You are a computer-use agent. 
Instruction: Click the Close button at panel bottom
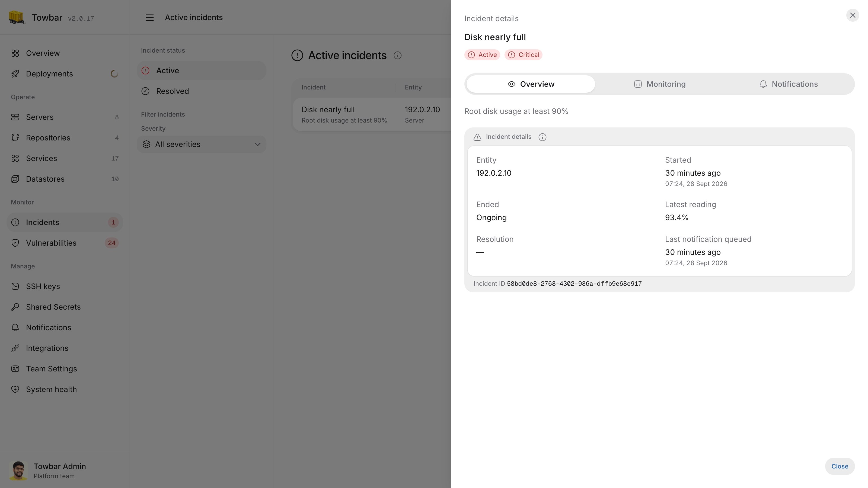840,466
